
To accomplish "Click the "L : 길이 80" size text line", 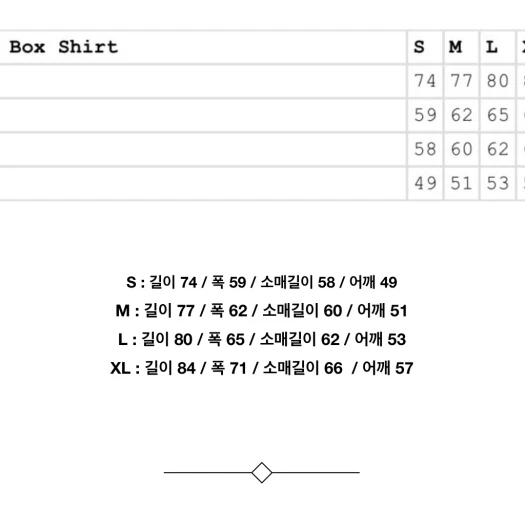I will click(x=261, y=339).
